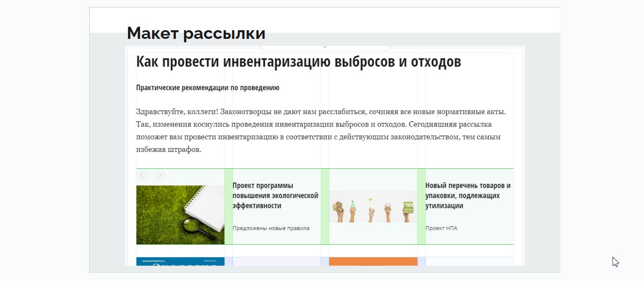Open 'Новый перечень товаров и упаковки, подлежащих утилизации'
The height and width of the screenshot is (281, 644).
(468, 196)
